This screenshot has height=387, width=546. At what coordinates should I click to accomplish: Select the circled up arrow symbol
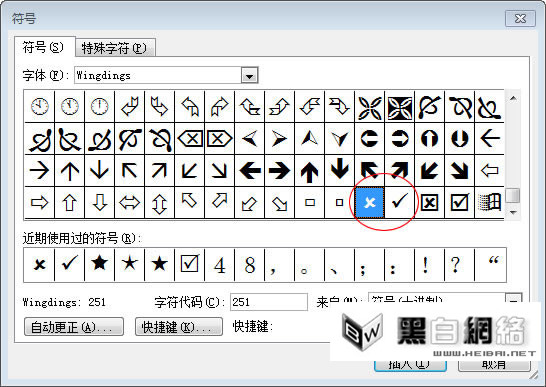pos(430,138)
